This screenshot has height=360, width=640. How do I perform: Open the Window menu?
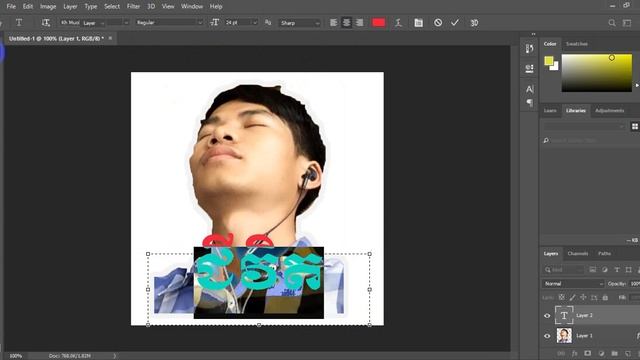pyautogui.click(x=192, y=7)
